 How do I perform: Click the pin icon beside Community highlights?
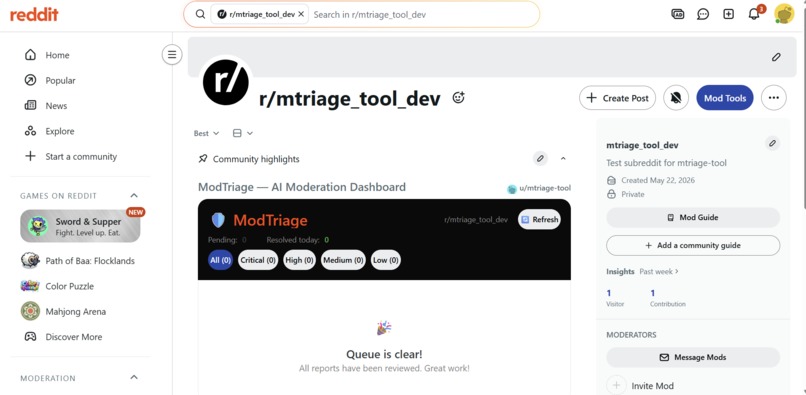[203, 159]
